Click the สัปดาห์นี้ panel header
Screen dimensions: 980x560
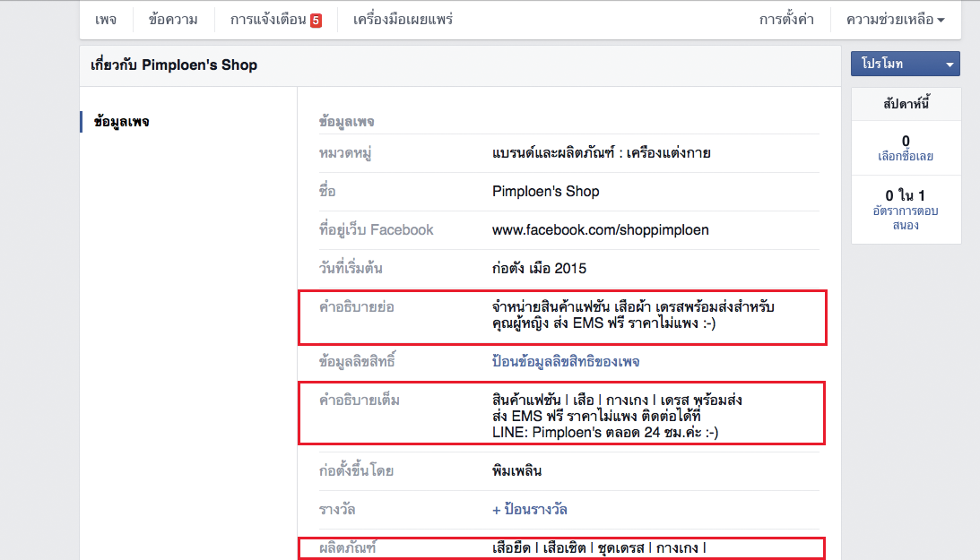[906, 104]
